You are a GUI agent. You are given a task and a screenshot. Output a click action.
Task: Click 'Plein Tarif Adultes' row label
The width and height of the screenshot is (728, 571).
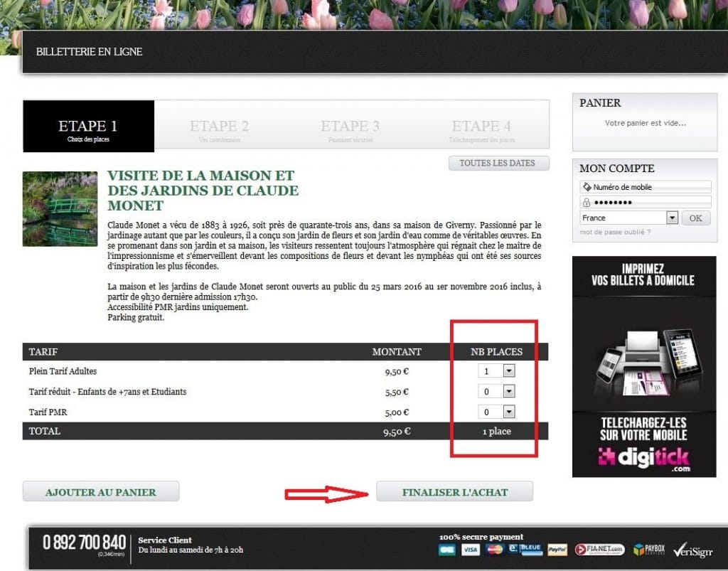click(x=63, y=371)
